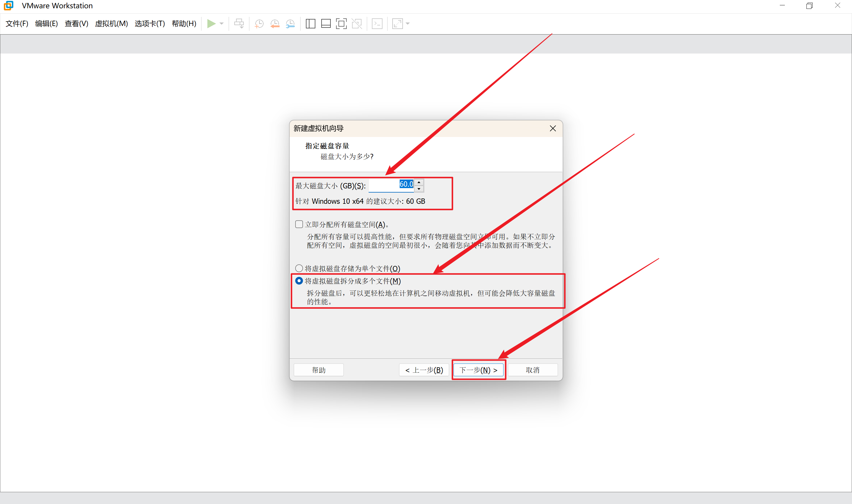Click the 上一步(B) back button
This screenshot has width=852, height=504.
coord(424,370)
